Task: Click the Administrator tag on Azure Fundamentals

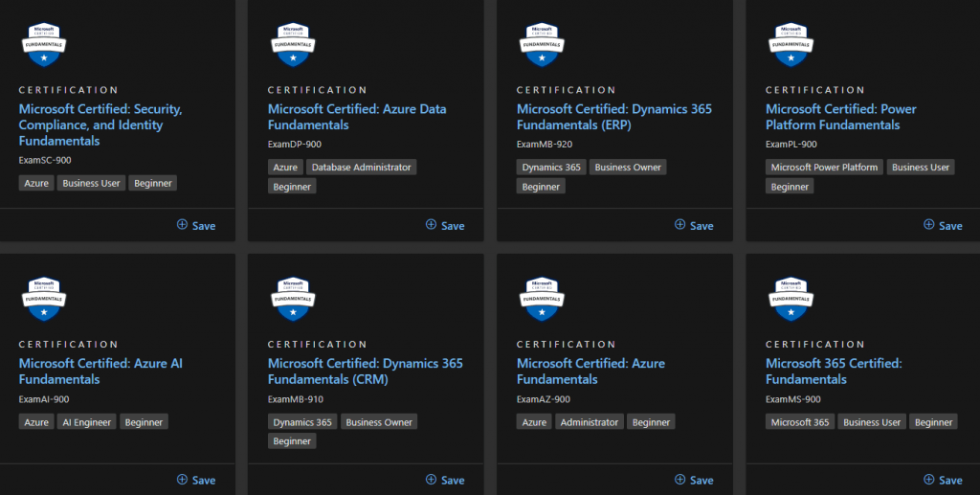Action: 590,422
